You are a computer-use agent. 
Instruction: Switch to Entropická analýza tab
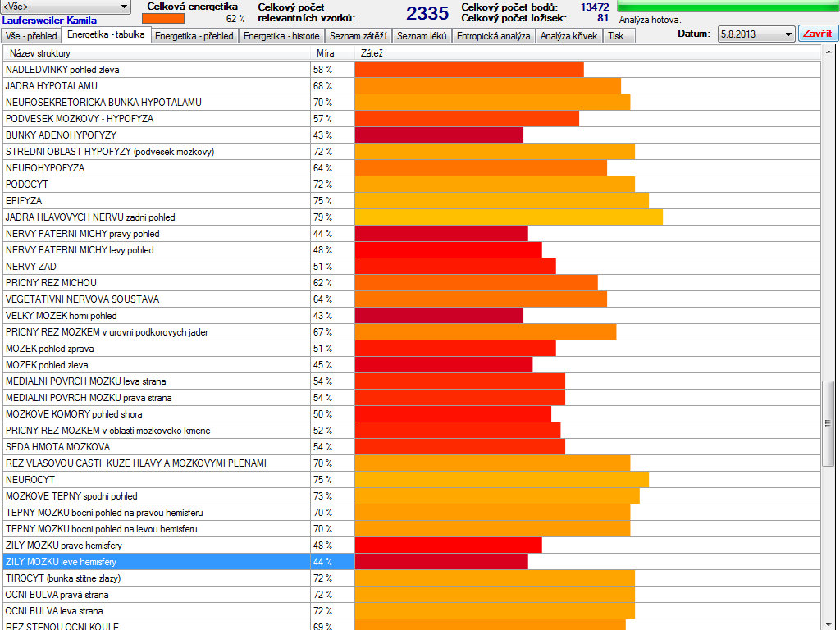[x=493, y=36]
